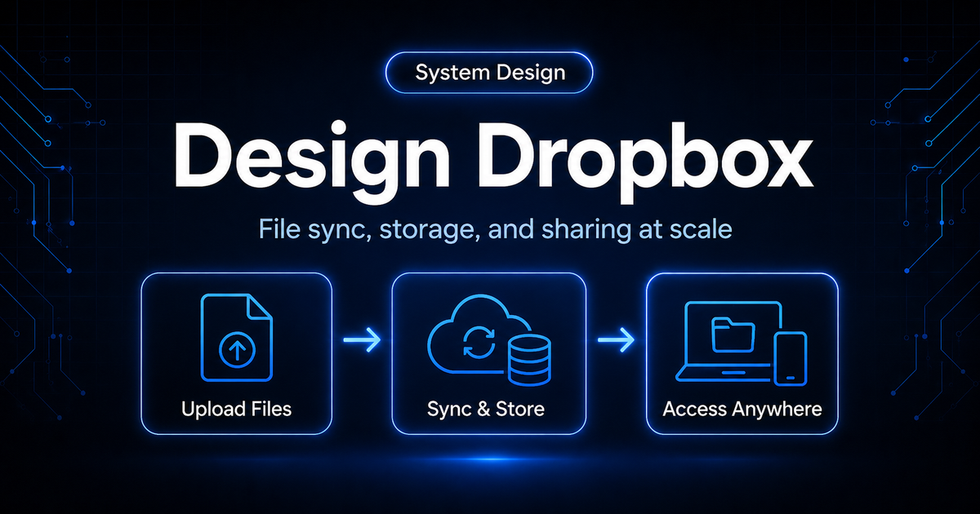Click the file upload document icon

(237, 339)
